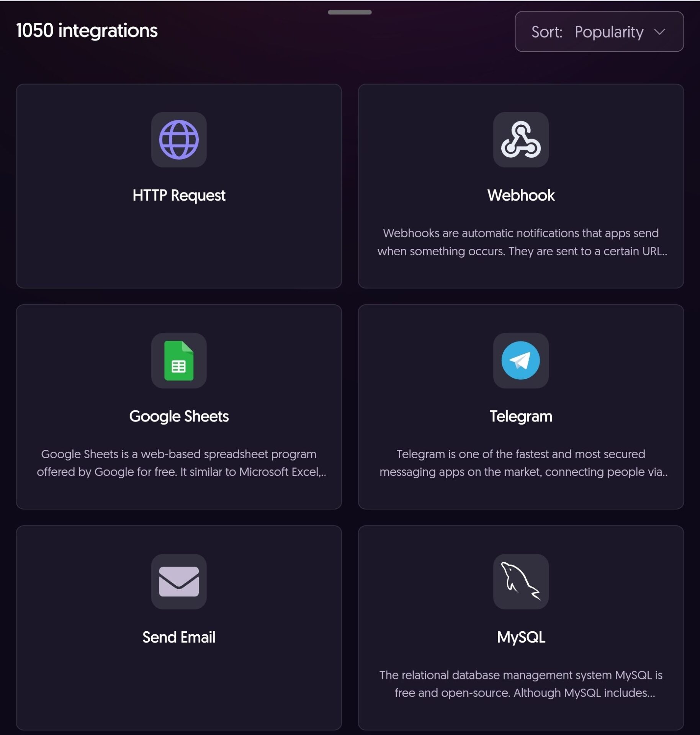
Task: Click the Send Email title
Action: [179, 637]
